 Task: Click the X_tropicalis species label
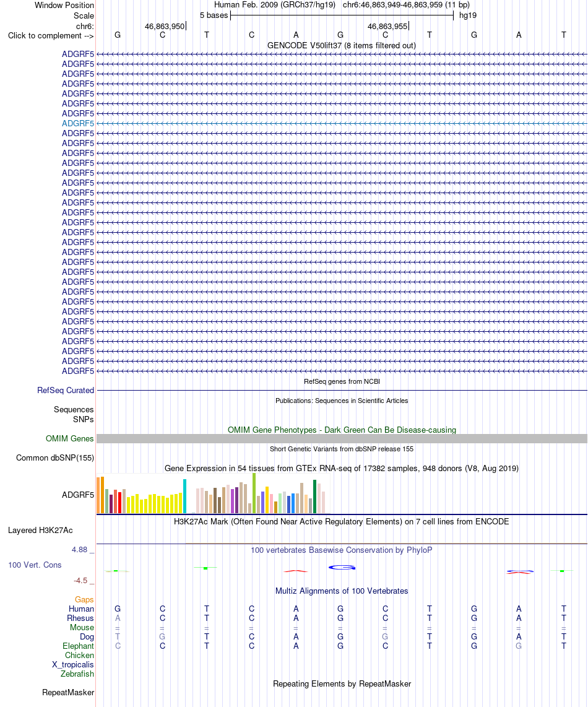tap(72, 665)
